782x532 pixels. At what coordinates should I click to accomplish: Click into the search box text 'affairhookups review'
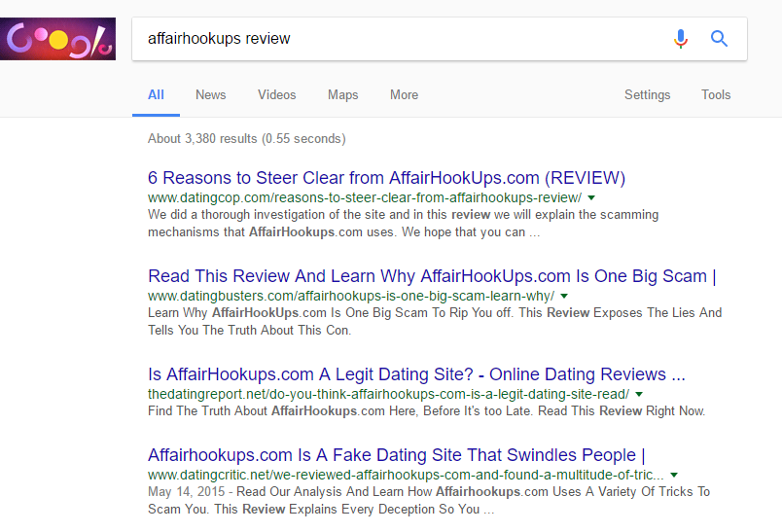tap(219, 38)
